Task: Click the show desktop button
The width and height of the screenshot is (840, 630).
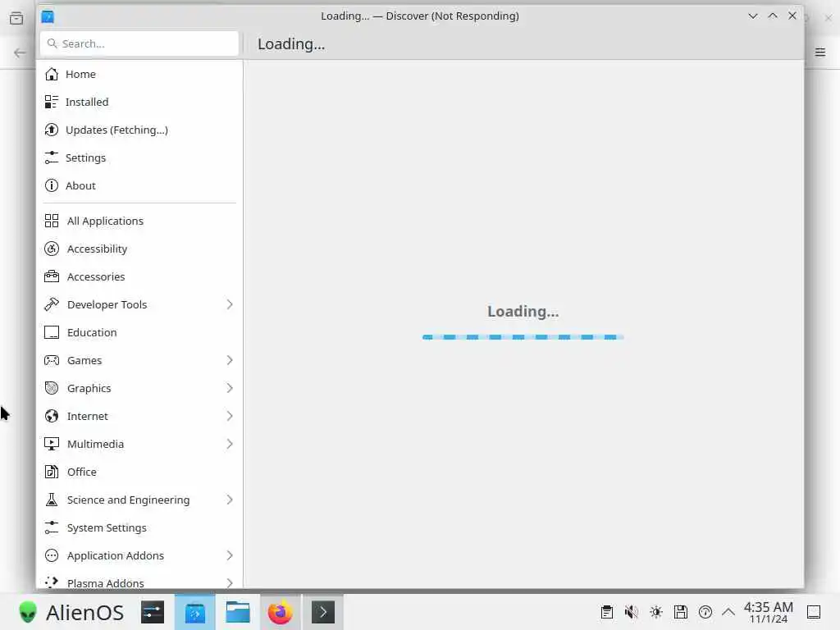Action: (x=814, y=612)
